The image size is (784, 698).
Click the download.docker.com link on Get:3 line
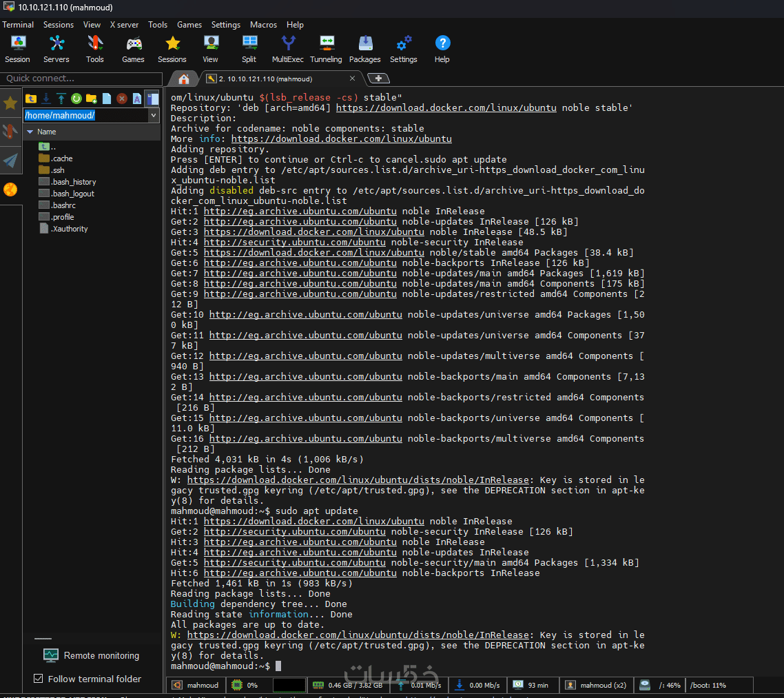(x=314, y=232)
